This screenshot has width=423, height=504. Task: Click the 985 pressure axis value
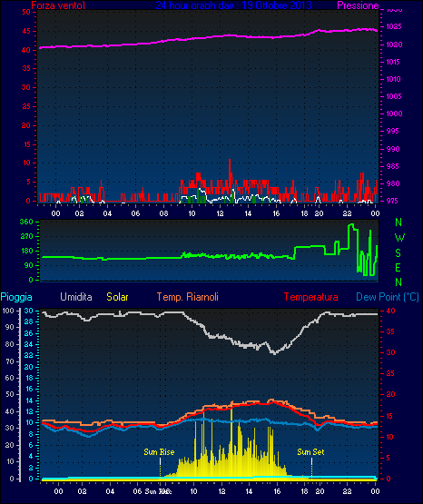393,166
